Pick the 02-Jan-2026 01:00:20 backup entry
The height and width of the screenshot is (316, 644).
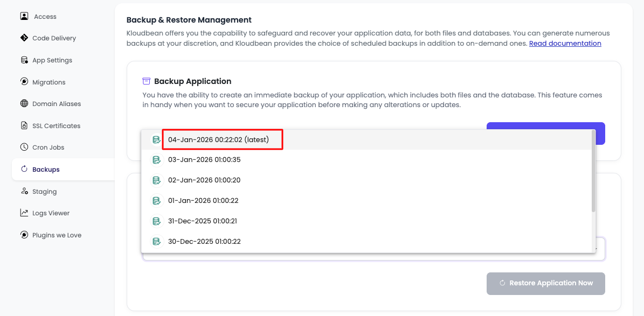[x=204, y=180]
